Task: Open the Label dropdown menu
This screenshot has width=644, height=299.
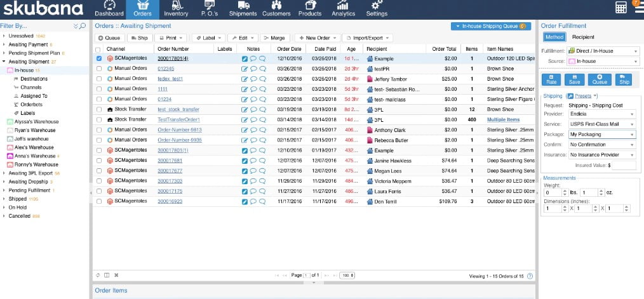Action: (x=209, y=38)
